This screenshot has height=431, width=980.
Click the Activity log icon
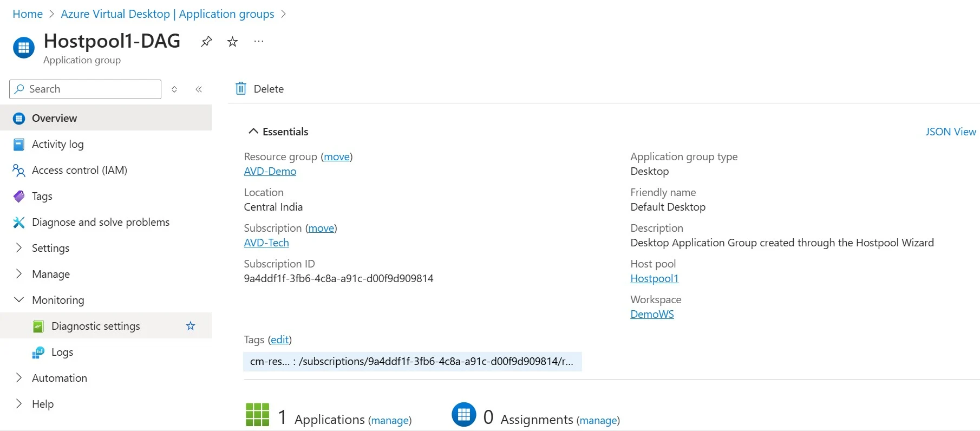(x=19, y=145)
